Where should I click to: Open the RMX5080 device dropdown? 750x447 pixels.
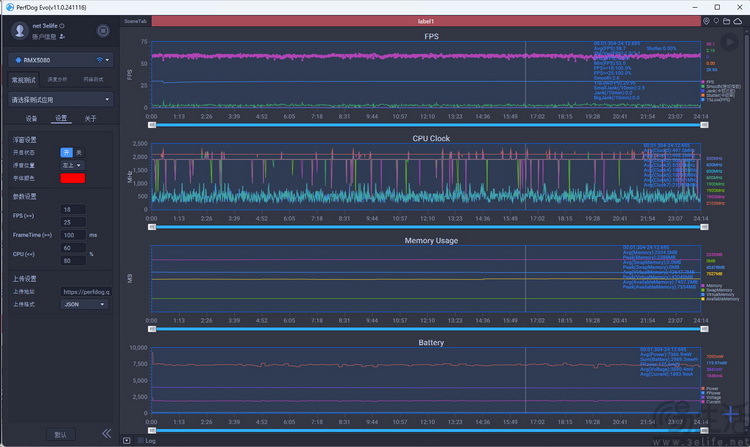point(61,60)
